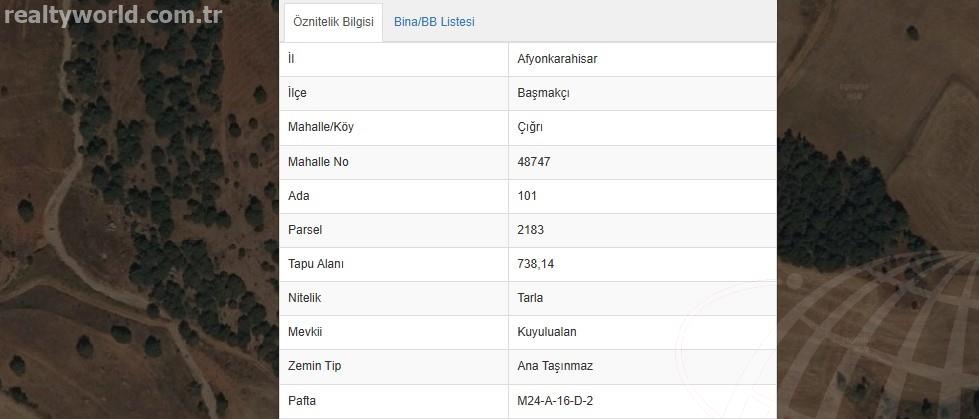Click the Kuyulualan value in Mevkii row
979x419 pixels.
(x=547, y=332)
